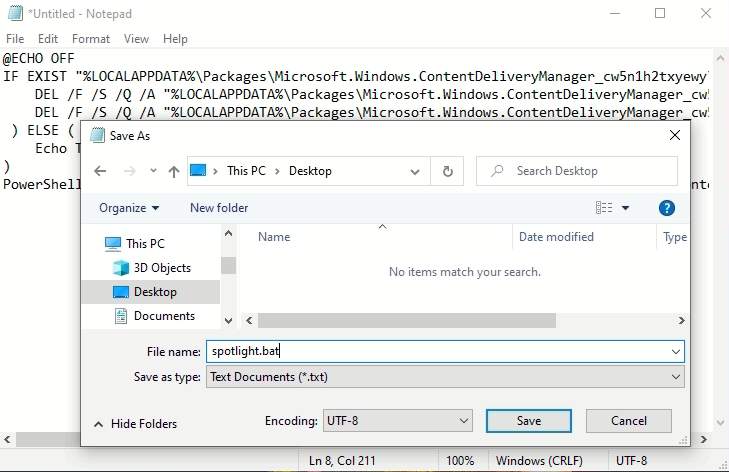
Task: Select Documents in the navigation tree
Action: pos(164,316)
